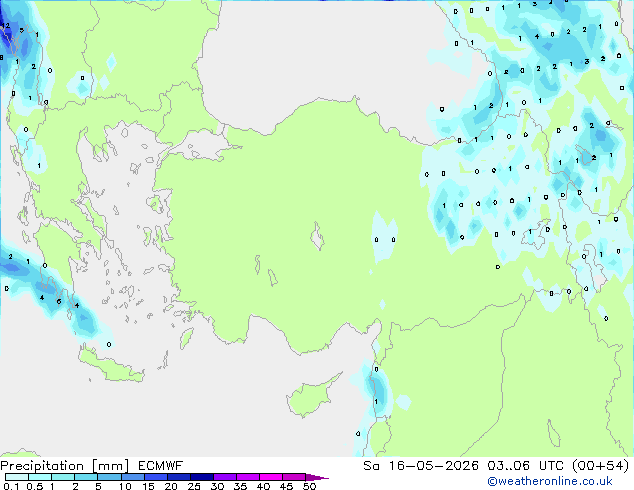Click the 0.1–0.5 mm legend color swatch

(17, 477)
